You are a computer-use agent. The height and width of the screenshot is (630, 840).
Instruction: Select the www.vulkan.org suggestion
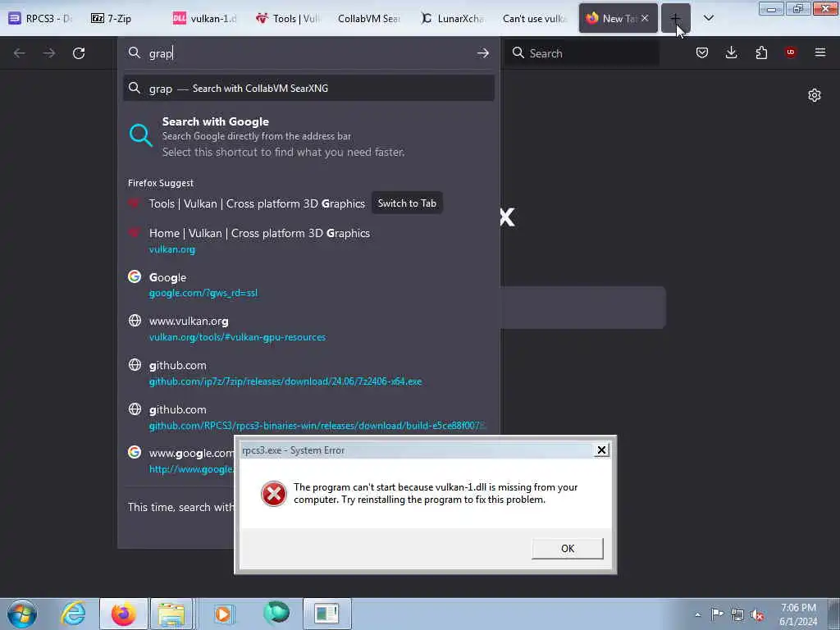(x=308, y=328)
